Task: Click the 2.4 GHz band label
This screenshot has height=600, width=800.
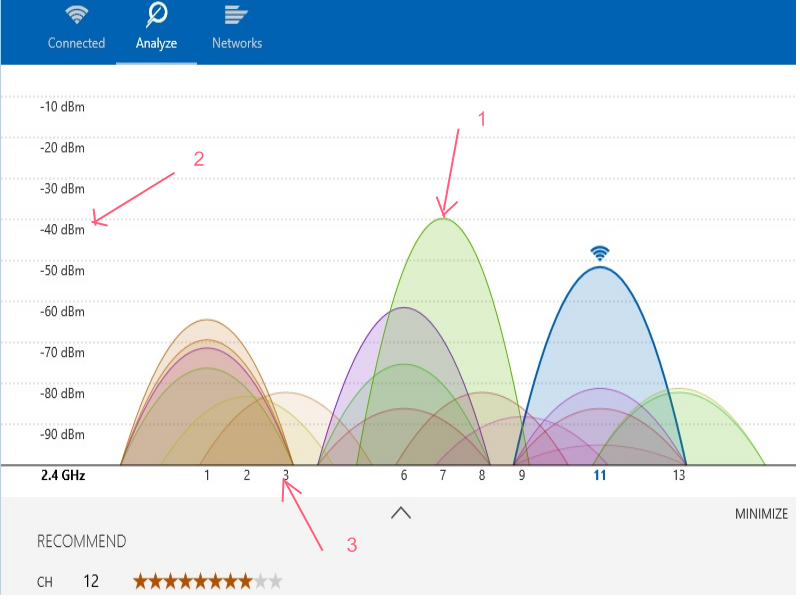Action: tap(63, 476)
